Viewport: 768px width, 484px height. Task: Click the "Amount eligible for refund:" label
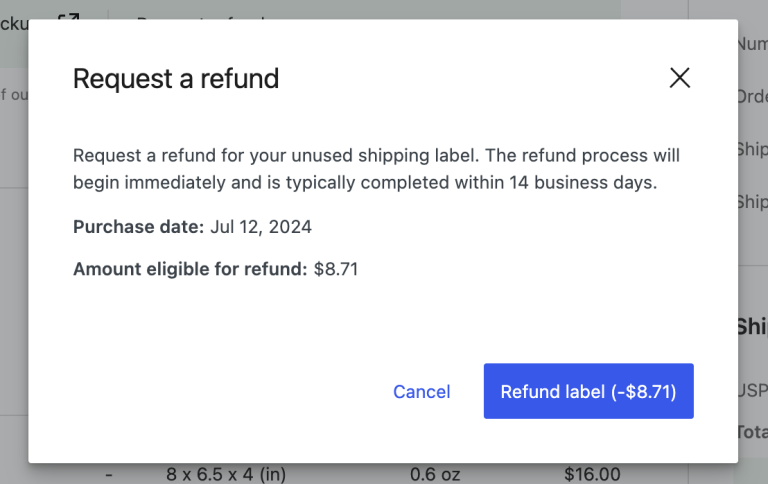pos(190,269)
